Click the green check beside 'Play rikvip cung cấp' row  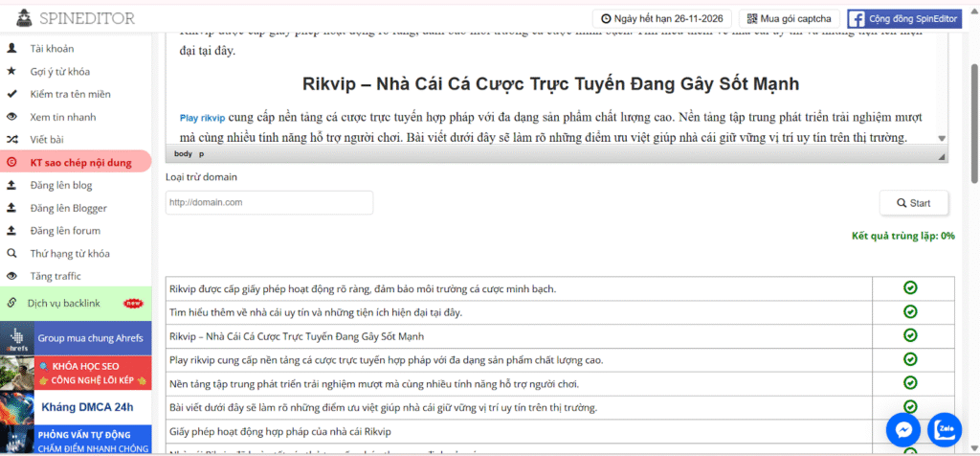coord(910,359)
